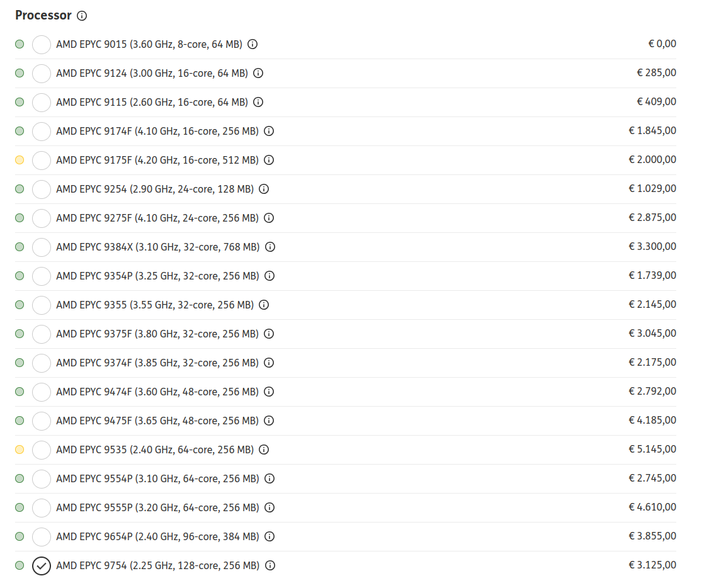The image size is (709, 588).
Task: Show info for AMD EPYC 9355
Action: [x=264, y=305]
